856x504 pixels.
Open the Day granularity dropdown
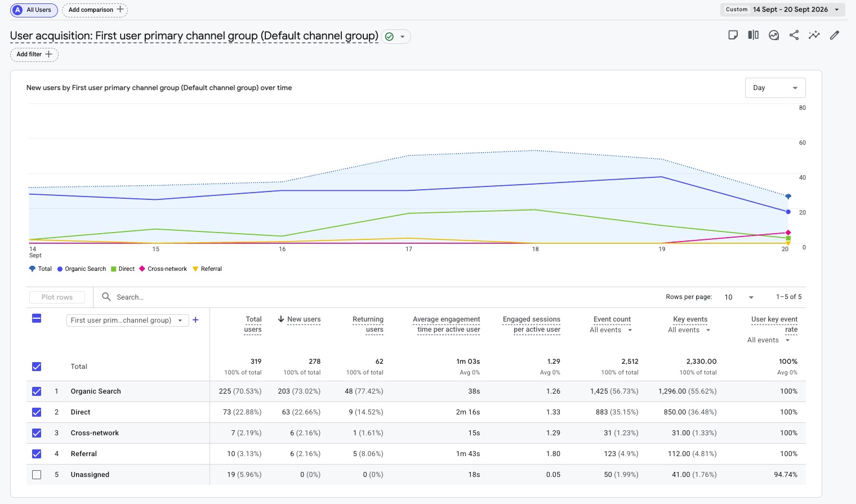pyautogui.click(x=775, y=88)
